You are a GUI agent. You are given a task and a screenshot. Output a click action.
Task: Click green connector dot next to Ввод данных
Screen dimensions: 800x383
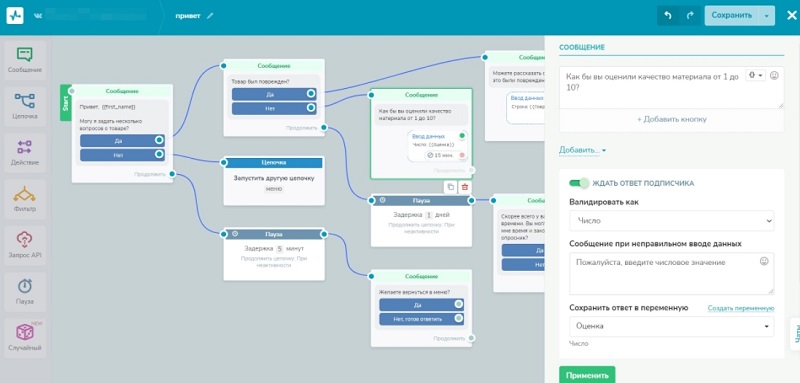pos(462,136)
